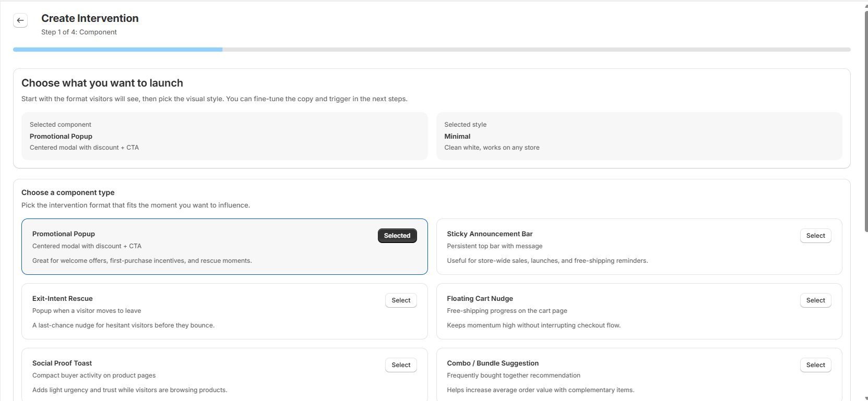Image resolution: width=868 pixels, height=401 pixels.
Task: Click the Selected style Minimal summary box
Action: [639, 136]
